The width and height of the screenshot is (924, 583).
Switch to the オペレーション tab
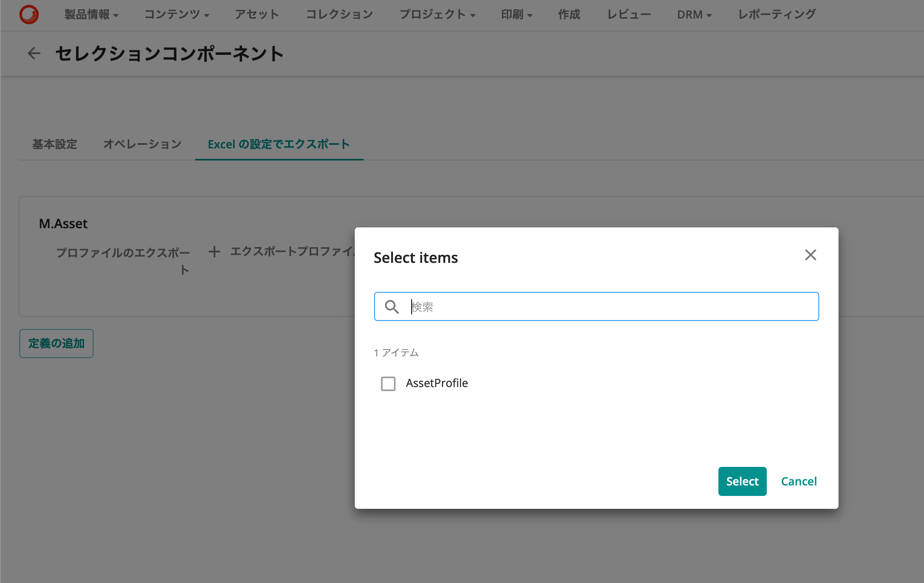click(142, 144)
